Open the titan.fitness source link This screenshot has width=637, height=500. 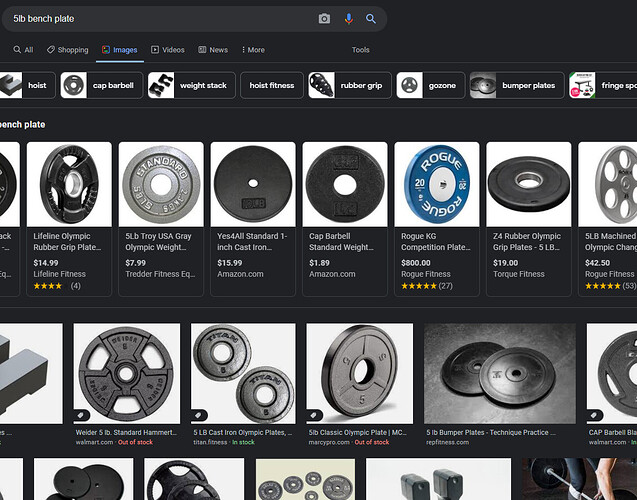coord(210,442)
